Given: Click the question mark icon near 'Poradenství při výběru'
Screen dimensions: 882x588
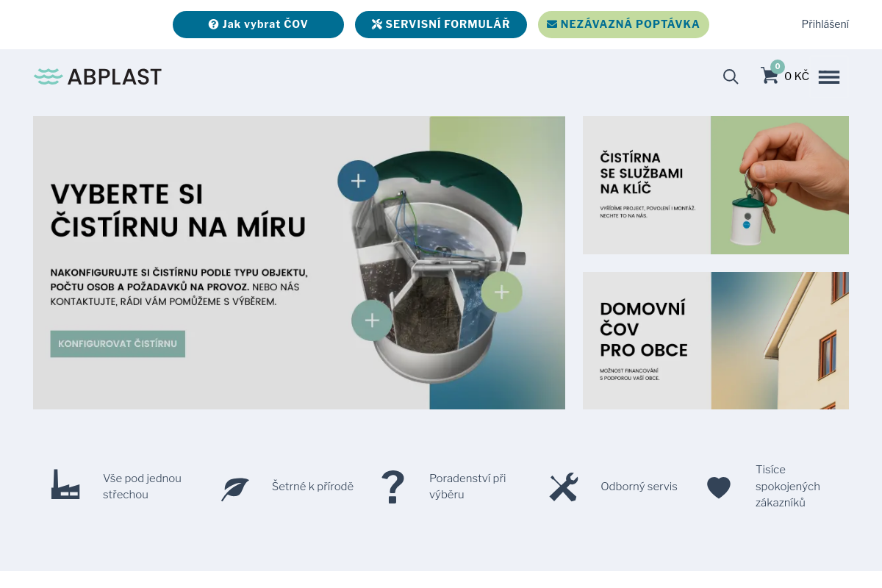Looking at the screenshot, I should coord(392,486).
